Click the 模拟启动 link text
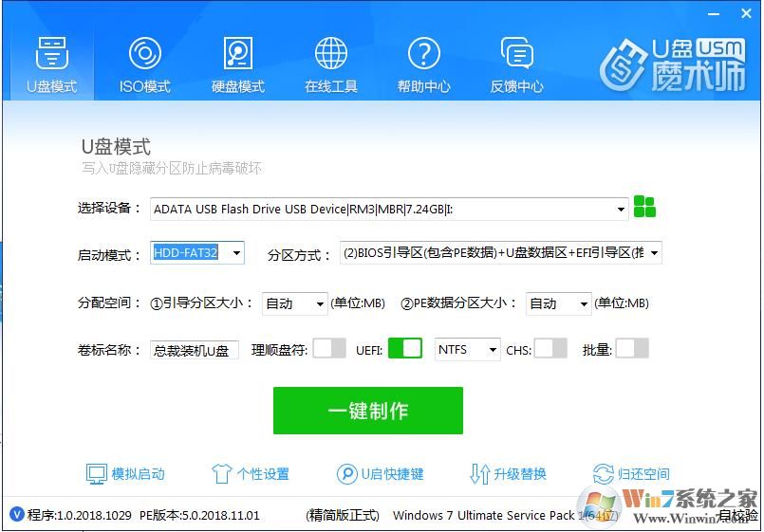The width and height of the screenshot is (764, 532). click(x=139, y=473)
